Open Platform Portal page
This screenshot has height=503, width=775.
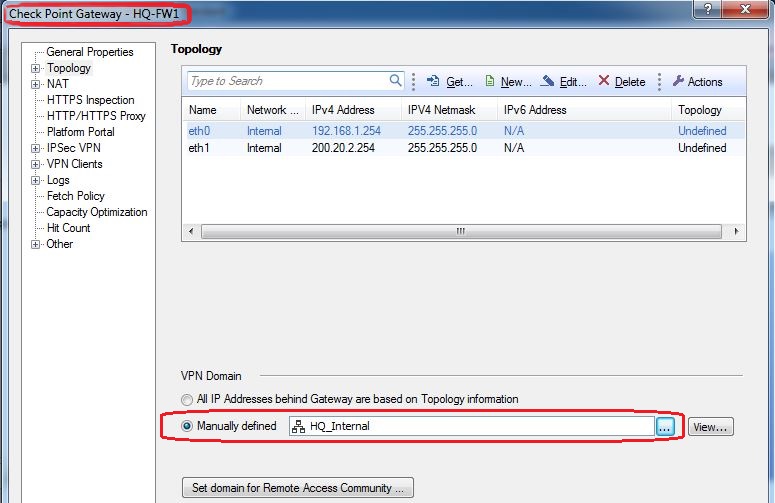[81, 132]
